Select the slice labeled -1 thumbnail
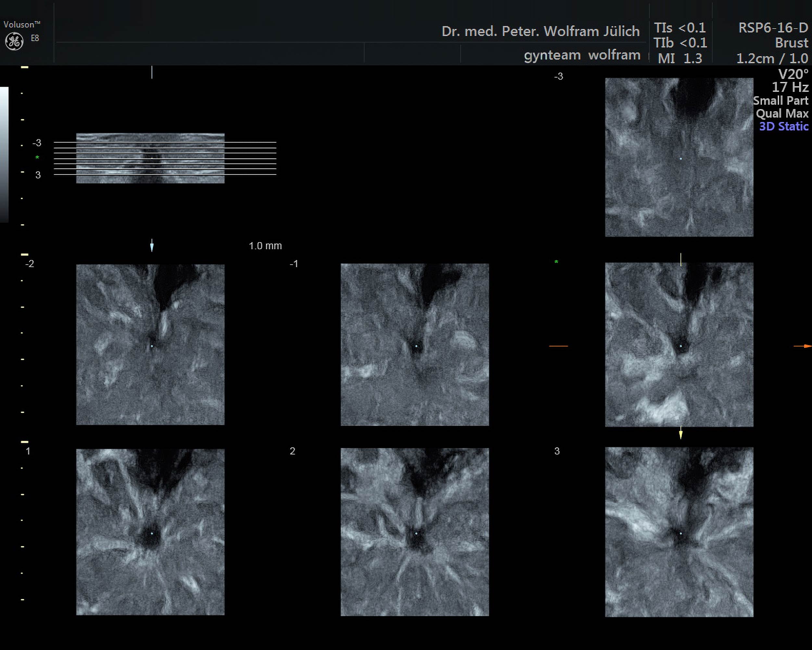The width and height of the screenshot is (812, 650). tap(415, 344)
